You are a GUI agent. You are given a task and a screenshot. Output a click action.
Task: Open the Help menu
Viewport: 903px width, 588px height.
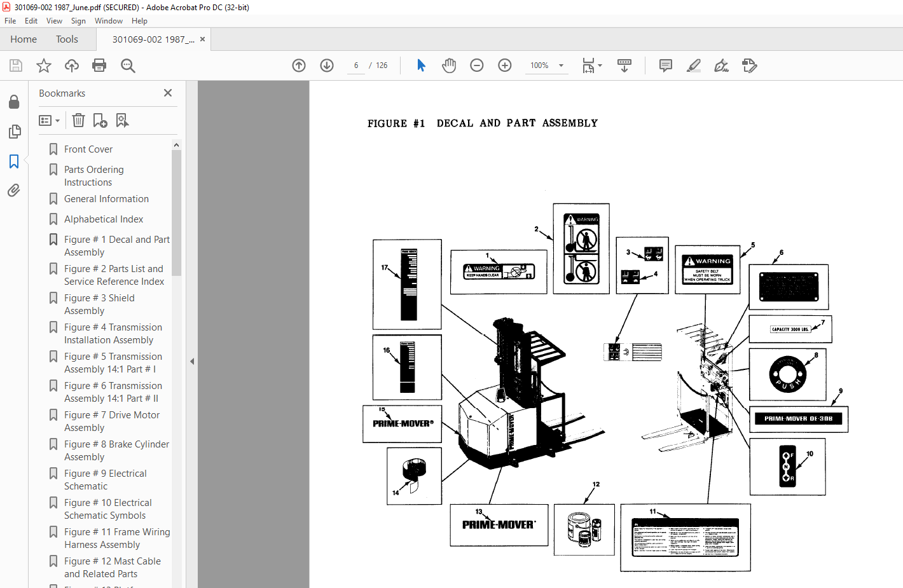[139, 21]
